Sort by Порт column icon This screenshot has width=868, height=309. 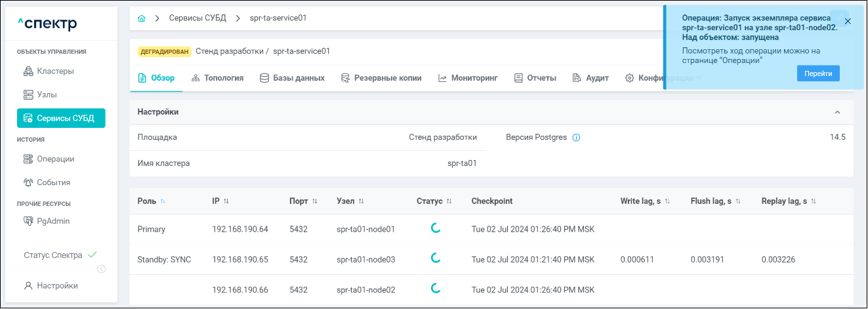(x=315, y=201)
